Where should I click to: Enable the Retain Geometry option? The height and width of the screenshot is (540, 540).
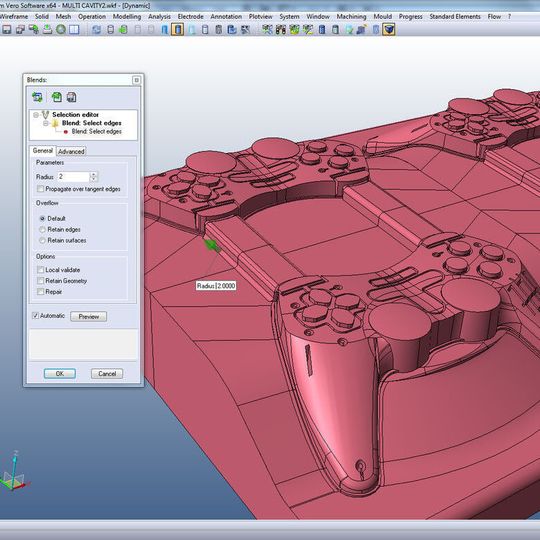[x=40, y=281]
